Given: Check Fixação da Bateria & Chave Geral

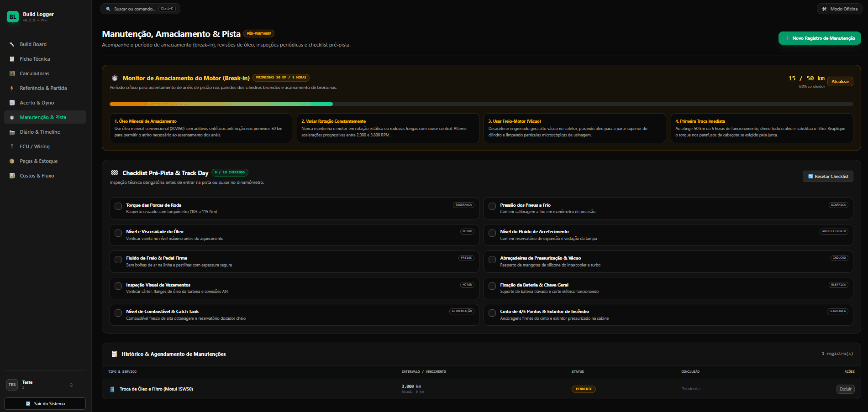Looking at the screenshot, I should tap(492, 286).
